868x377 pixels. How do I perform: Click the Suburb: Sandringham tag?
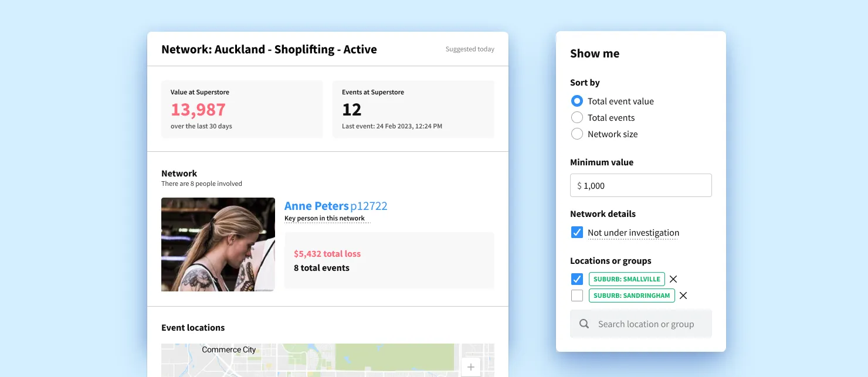point(632,296)
